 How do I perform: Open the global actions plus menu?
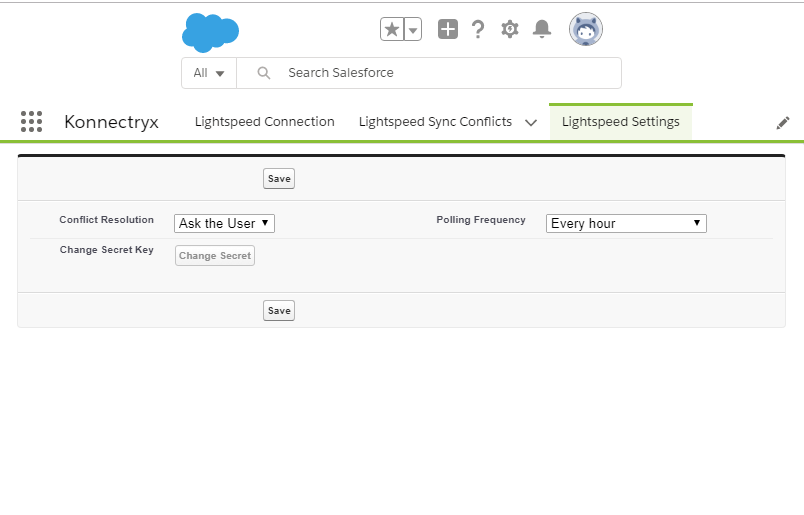point(448,30)
